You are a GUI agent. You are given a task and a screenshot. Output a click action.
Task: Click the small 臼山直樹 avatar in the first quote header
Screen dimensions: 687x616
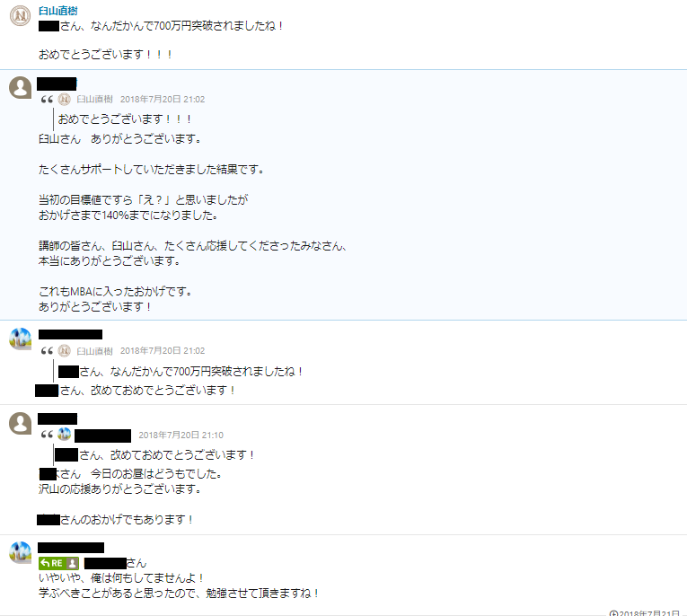tap(65, 100)
